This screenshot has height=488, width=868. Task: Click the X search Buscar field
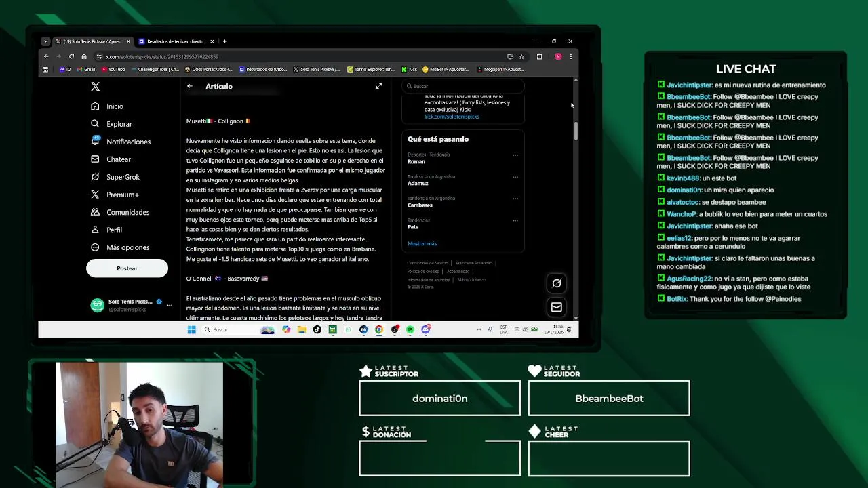coord(462,86)
